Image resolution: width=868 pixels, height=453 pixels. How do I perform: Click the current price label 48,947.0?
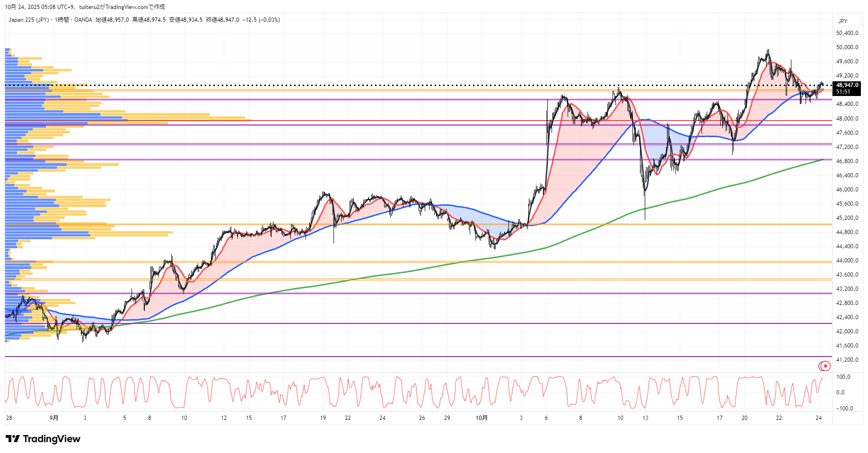click(847, 85)
